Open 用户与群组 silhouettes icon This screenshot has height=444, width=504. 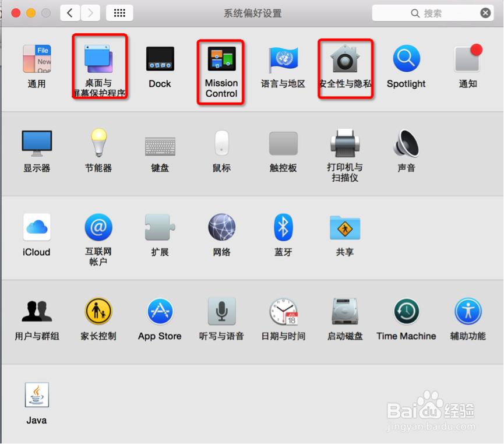click(x=37, y=311)
